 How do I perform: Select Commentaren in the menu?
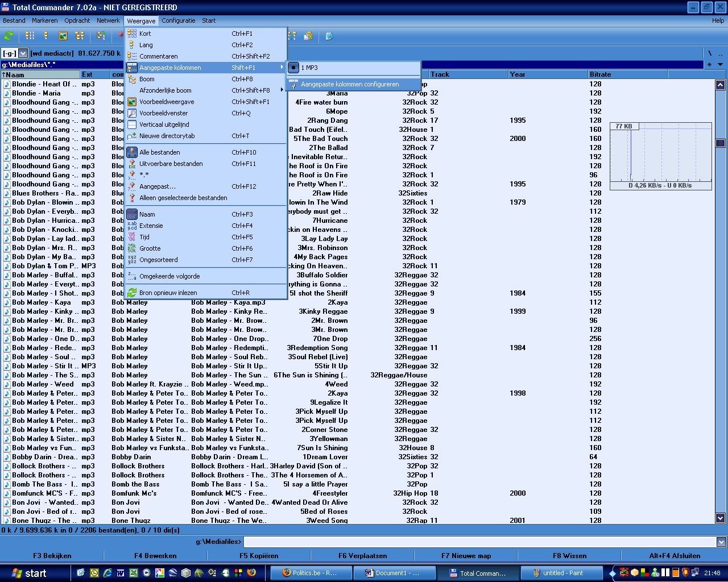206,56
